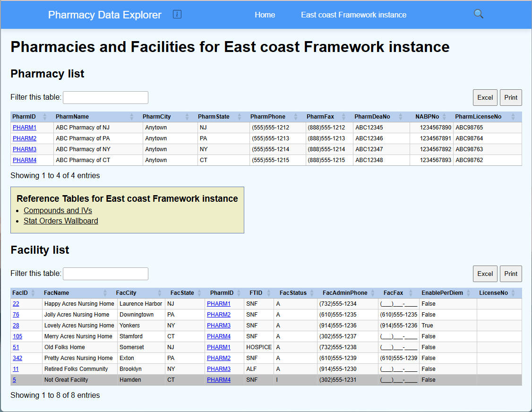Open facility ID 342 link
532x412 pixels.
pyautogui.click(x=17, y=358)
